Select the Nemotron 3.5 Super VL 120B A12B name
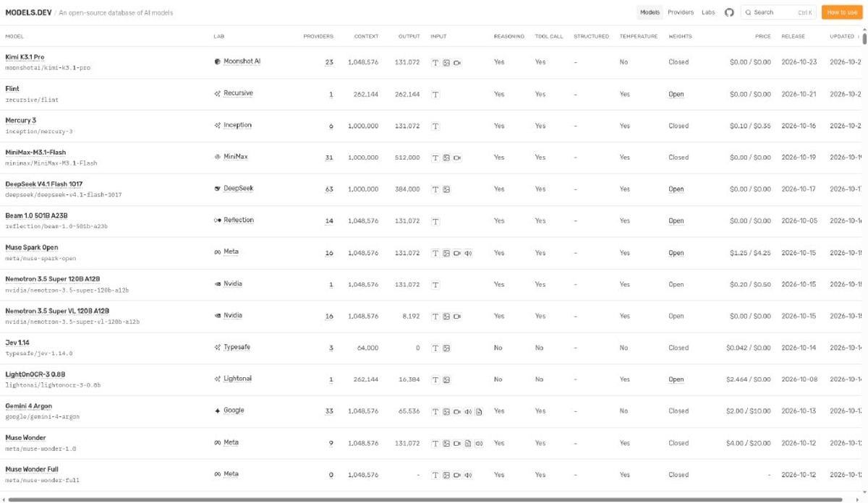 [57, 311]
